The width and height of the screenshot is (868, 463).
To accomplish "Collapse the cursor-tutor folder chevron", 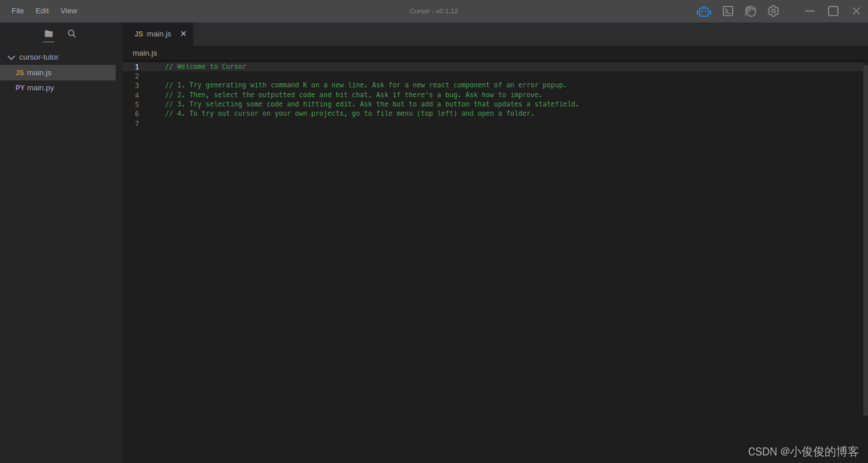I will click(x=11, y=57).
